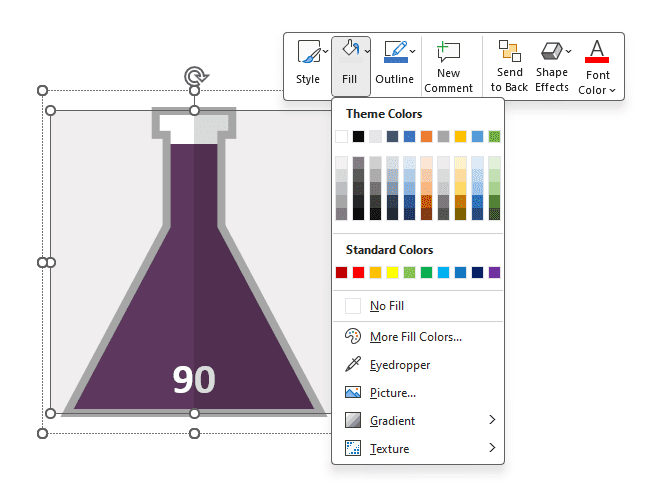Expand the Texture arrow chevron
The width and height of the screenshot is (657, 493).
coord(492,448)
